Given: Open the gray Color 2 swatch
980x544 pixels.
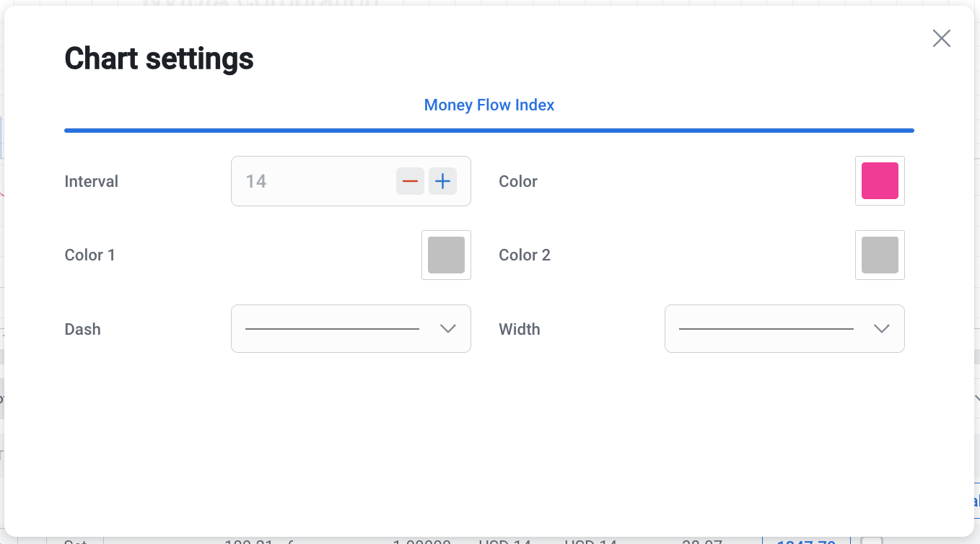Looking at the screenshot, I should (x=880, y=255).
